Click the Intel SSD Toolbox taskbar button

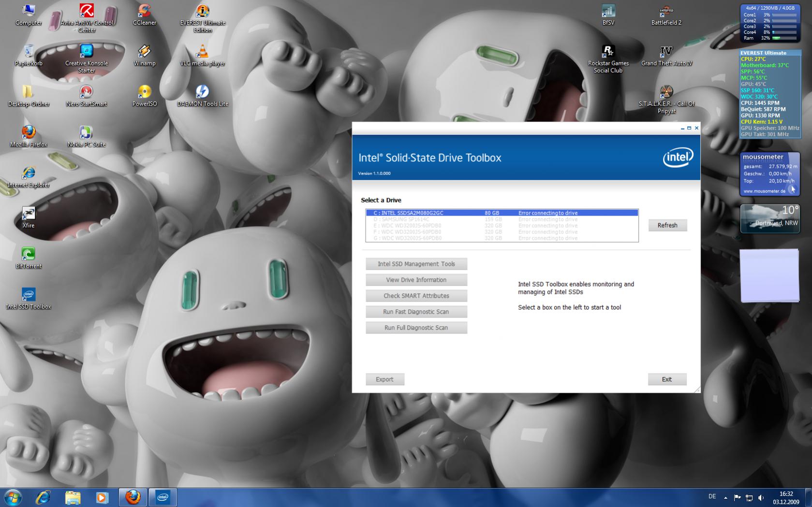click(162, 497)
